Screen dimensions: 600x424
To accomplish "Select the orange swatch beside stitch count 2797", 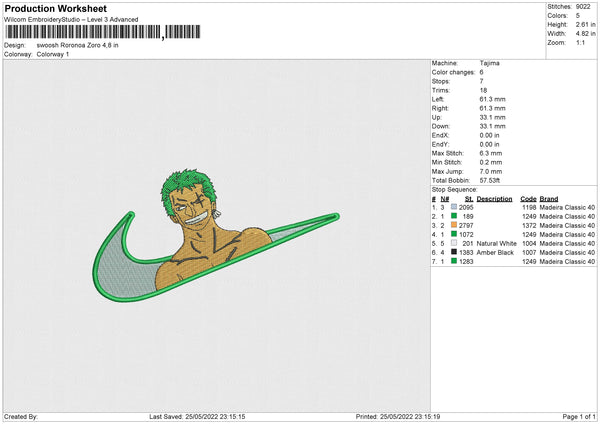I will [454, 225].
